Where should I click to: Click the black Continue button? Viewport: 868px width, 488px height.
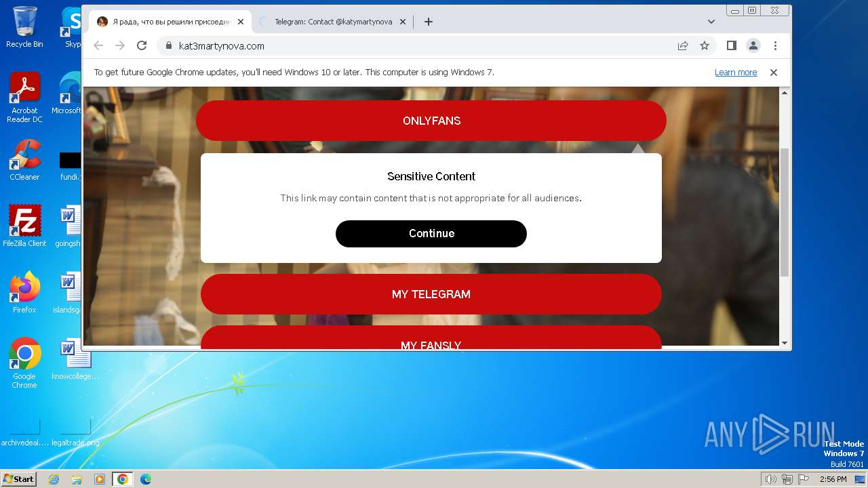pos(431,233)
